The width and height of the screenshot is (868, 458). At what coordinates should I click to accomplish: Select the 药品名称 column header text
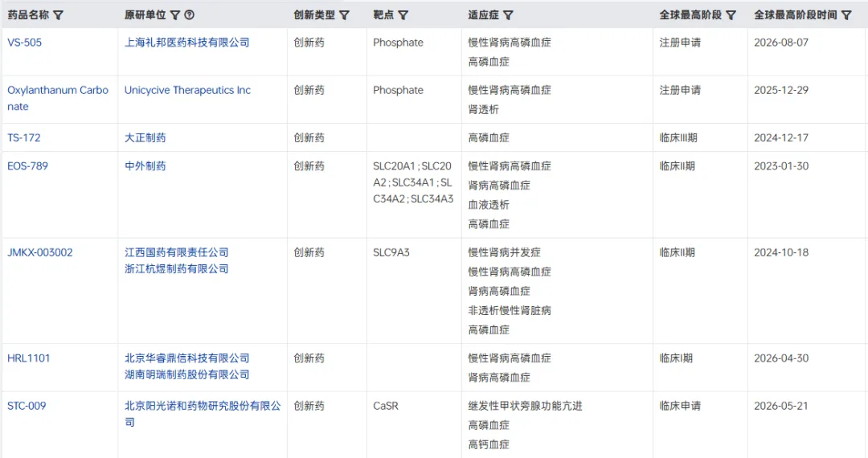[x=28, y=15]
